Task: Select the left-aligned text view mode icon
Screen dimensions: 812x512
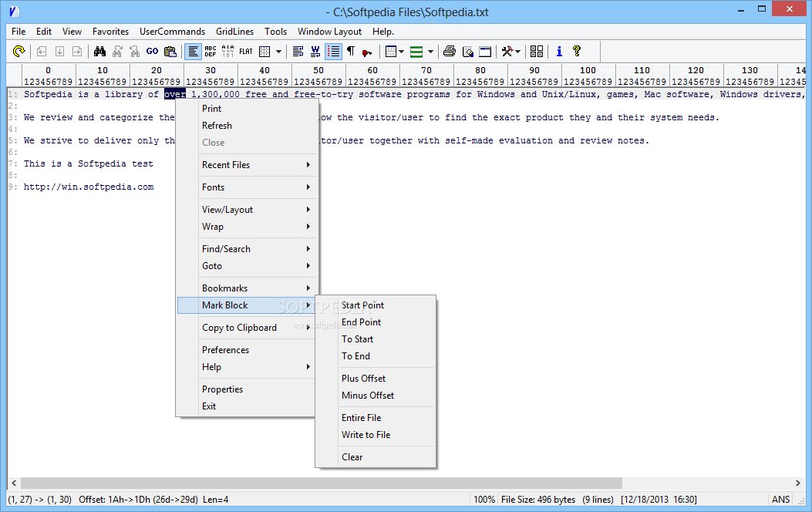Action: pyautogui.click(x=193, y=51)
